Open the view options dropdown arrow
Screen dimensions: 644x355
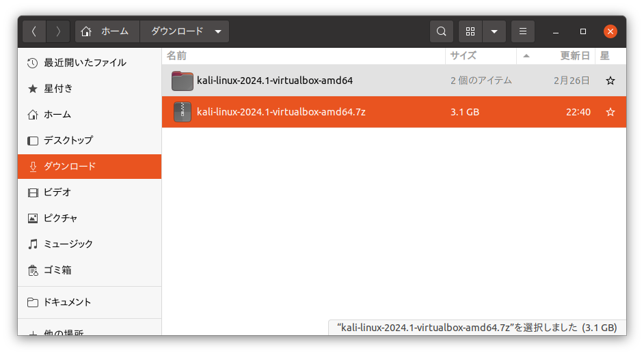click(x=494, y=31)
